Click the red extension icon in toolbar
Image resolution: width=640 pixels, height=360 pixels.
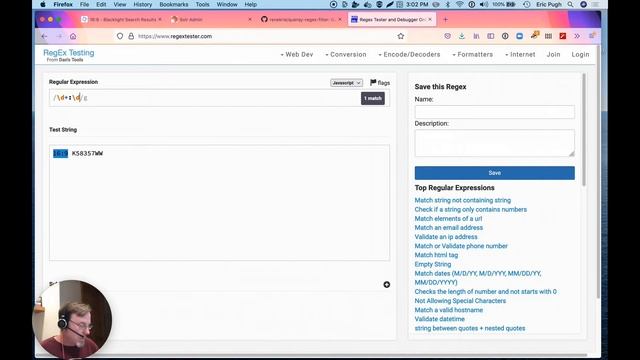coord(563,36)
